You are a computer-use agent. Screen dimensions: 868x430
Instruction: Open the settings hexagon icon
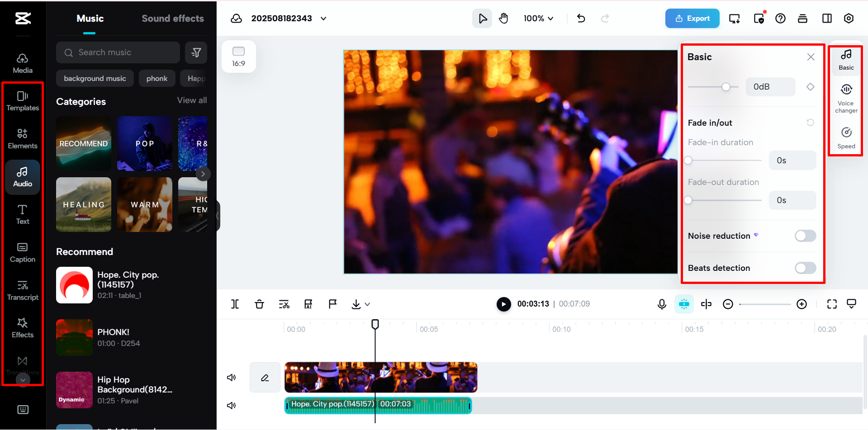tap(849, 19)
